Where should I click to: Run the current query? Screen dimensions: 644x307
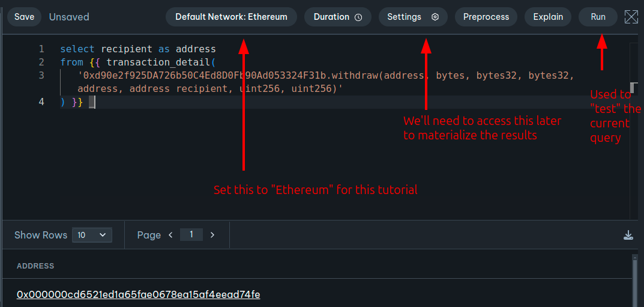click(x=598, y=17)
